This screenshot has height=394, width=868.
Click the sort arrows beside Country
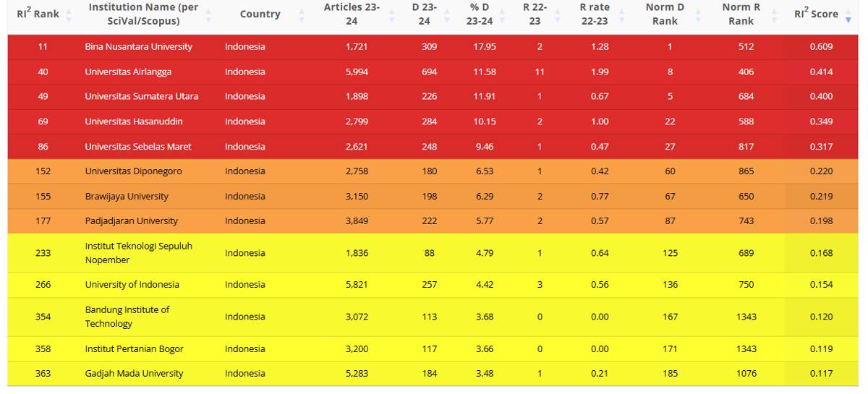point(302,14)
